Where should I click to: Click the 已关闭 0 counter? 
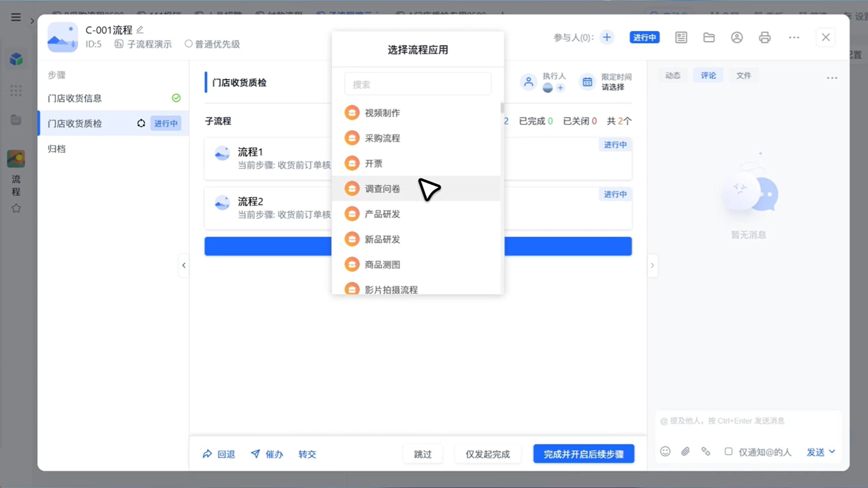point(580,121)
